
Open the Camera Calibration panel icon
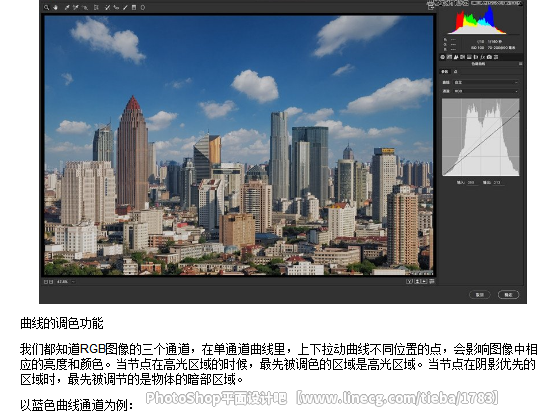489,57
